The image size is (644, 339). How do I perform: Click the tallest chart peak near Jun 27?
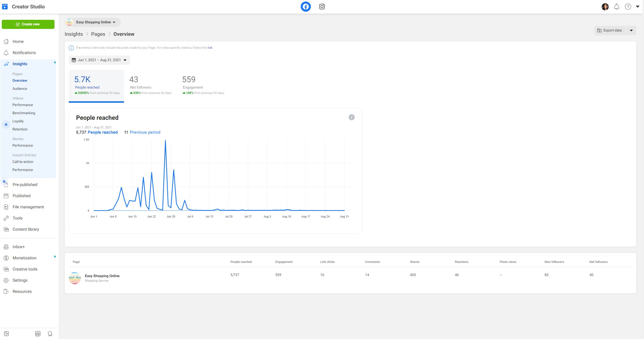point(165,141)
